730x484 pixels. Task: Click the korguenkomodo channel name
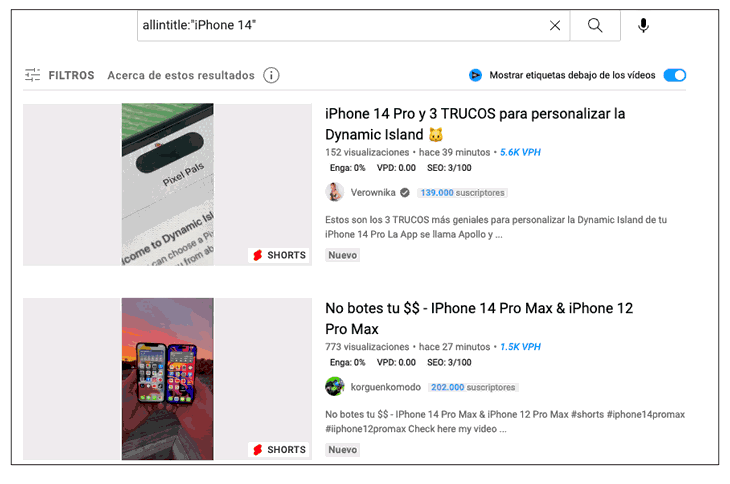tap(385, 387)
